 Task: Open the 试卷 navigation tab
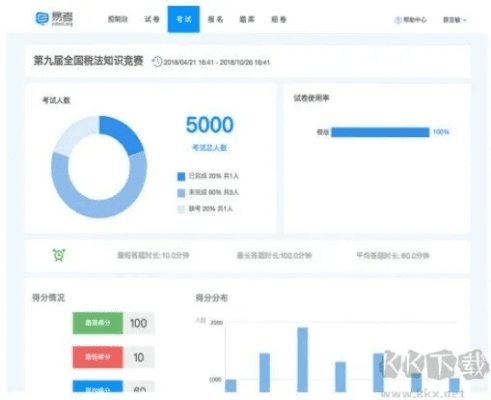pos(152,19)
